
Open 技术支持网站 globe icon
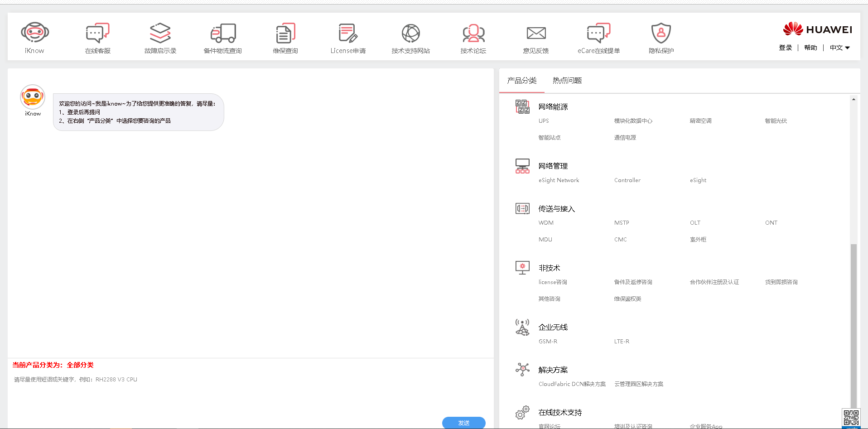(x=411, y=33)
